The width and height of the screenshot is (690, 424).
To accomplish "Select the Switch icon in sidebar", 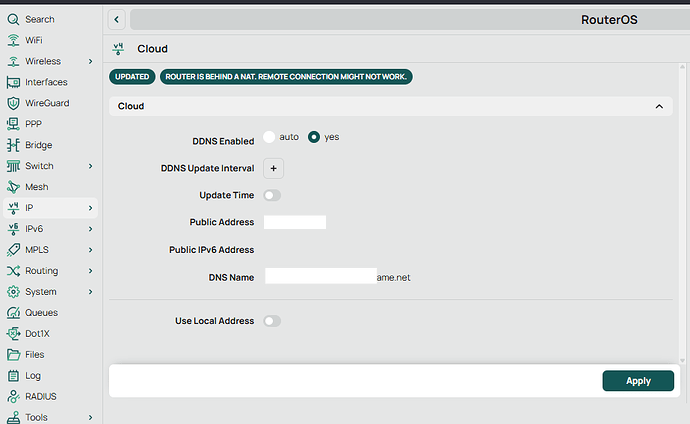I will coord(13,166).
